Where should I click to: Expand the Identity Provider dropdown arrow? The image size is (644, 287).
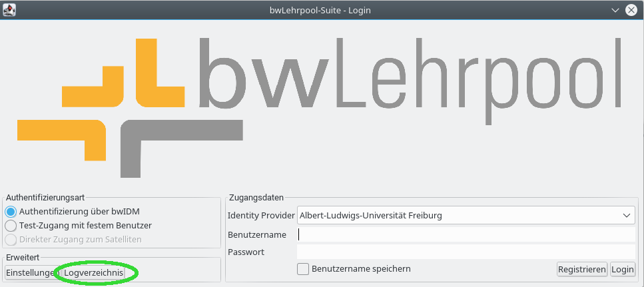pyautogui.click(x=626, y=216)
